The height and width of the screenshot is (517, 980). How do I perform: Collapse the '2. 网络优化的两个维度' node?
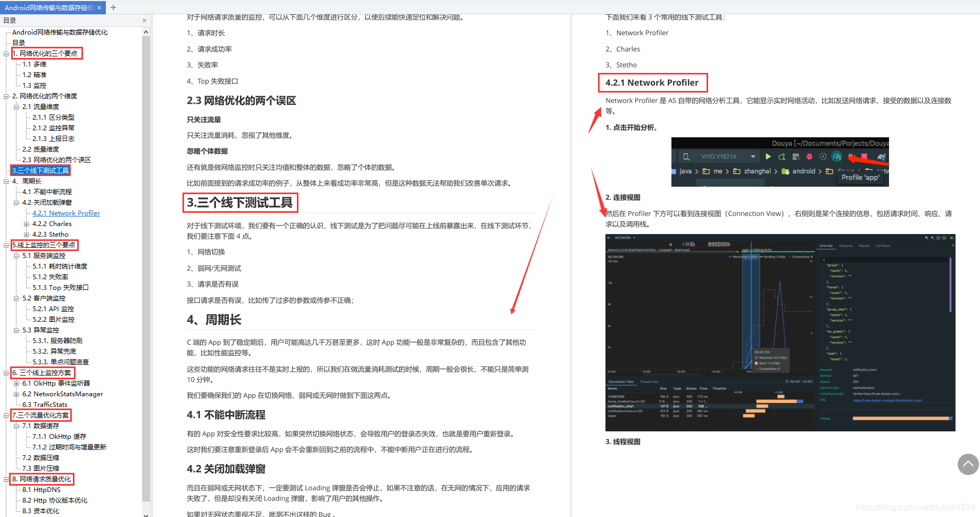click(x=6, y=96)
